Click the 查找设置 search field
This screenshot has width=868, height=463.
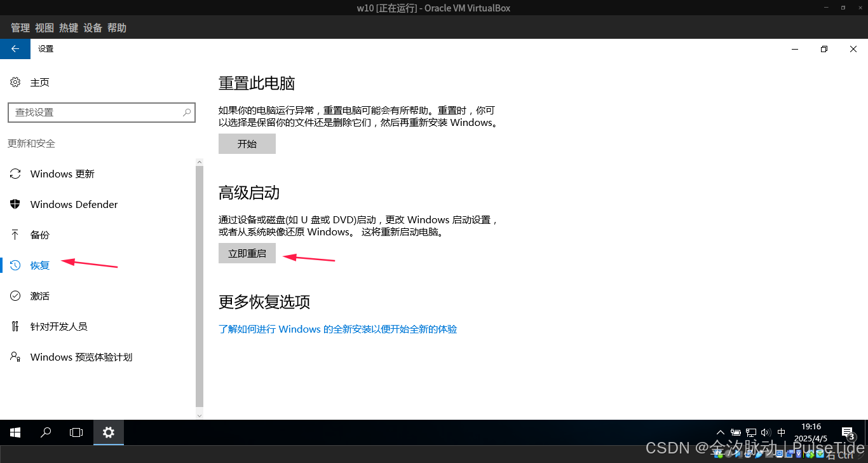[x=102, y=113]
